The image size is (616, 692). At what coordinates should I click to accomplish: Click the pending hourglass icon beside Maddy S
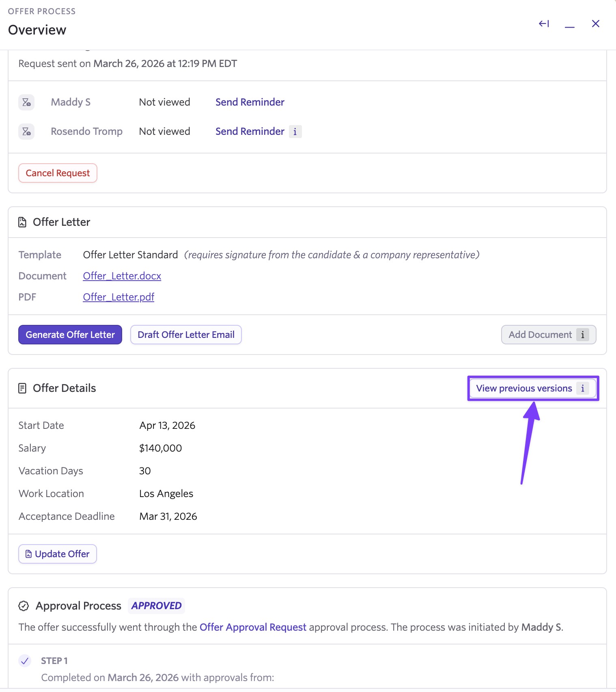pos(26,102)
